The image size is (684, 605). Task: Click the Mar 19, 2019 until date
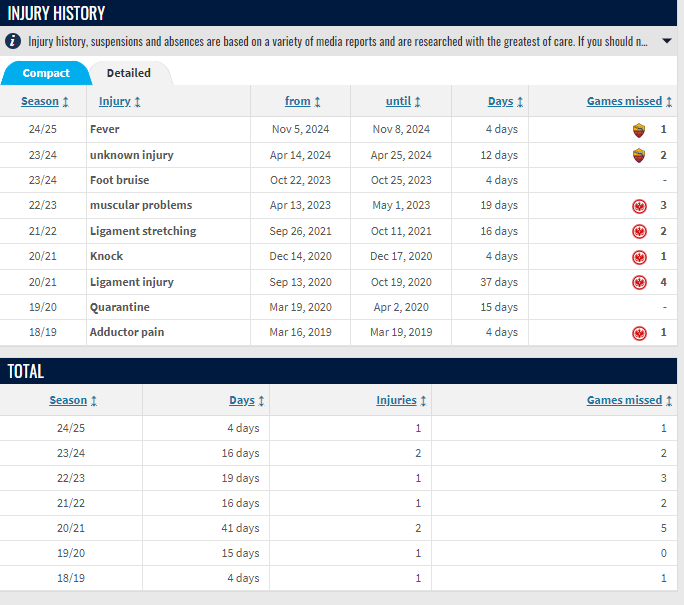click(x=401, y=332)
